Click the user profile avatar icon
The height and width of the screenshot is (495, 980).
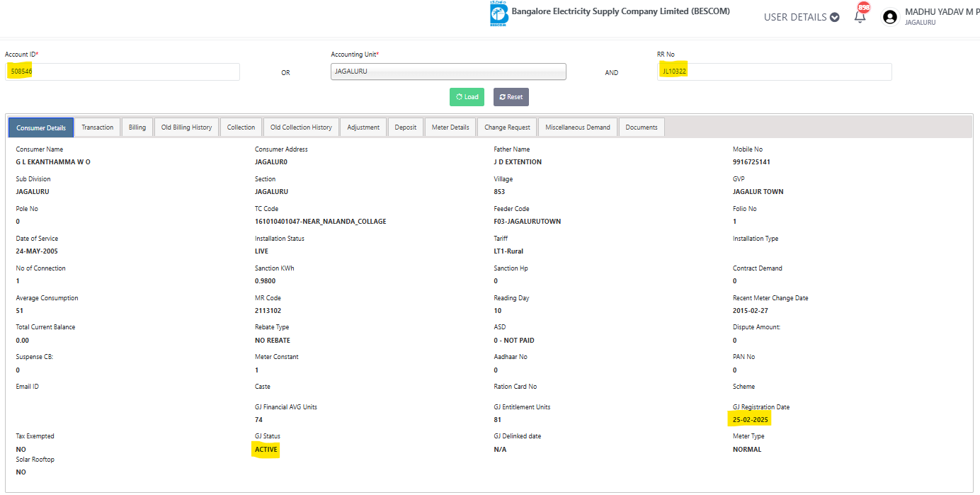[x=890, y=17]
